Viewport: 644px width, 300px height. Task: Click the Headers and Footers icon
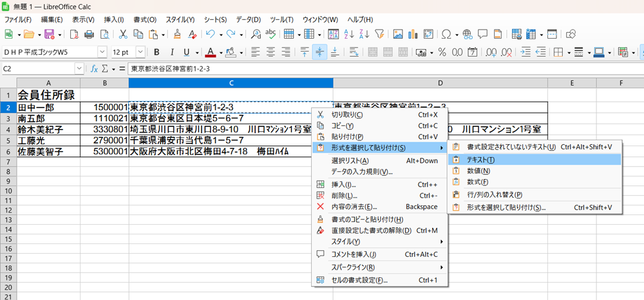pyautogui.click(x=498, y=35)
